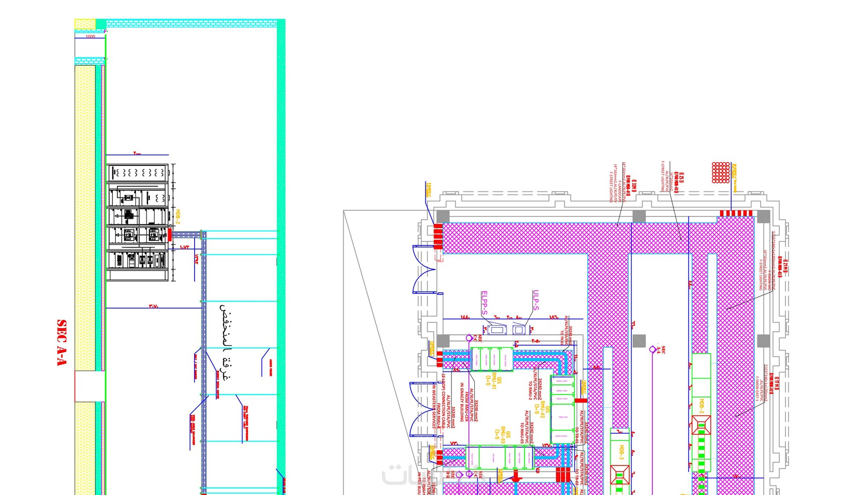Click the "IN WEASTERN SERVICES" note
The height and width of the screenshot is (495, 868).
pyautogui.click(x=434, y=406)
